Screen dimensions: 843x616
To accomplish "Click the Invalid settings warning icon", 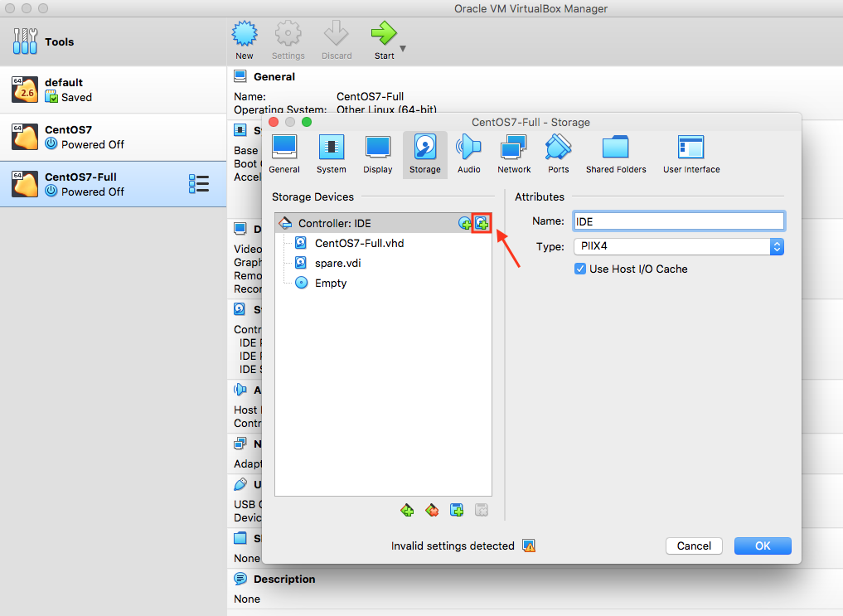I will [x=529, y=546].
